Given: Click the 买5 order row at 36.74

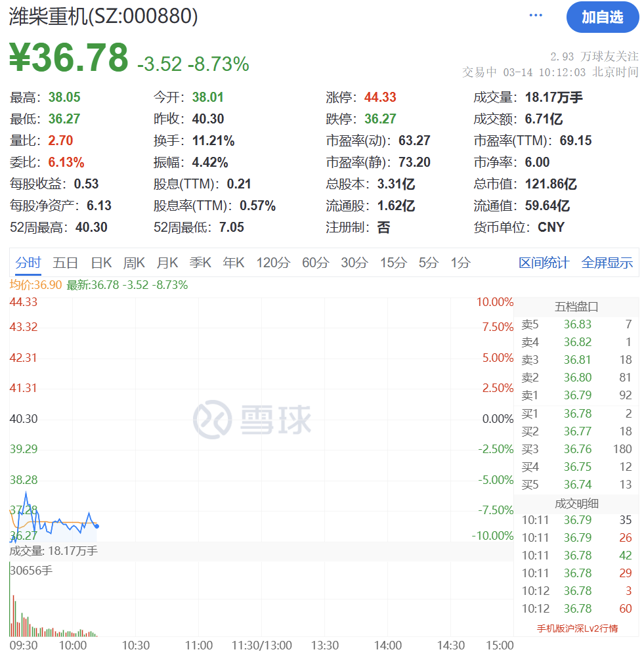Looking at the screenshot, I should pos(576,485).
